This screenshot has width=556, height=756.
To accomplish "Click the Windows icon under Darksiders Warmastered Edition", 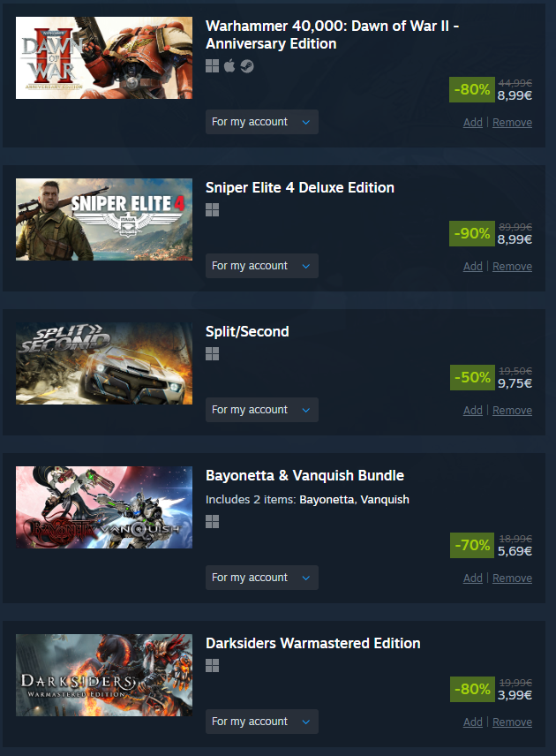I will point(212,665).
